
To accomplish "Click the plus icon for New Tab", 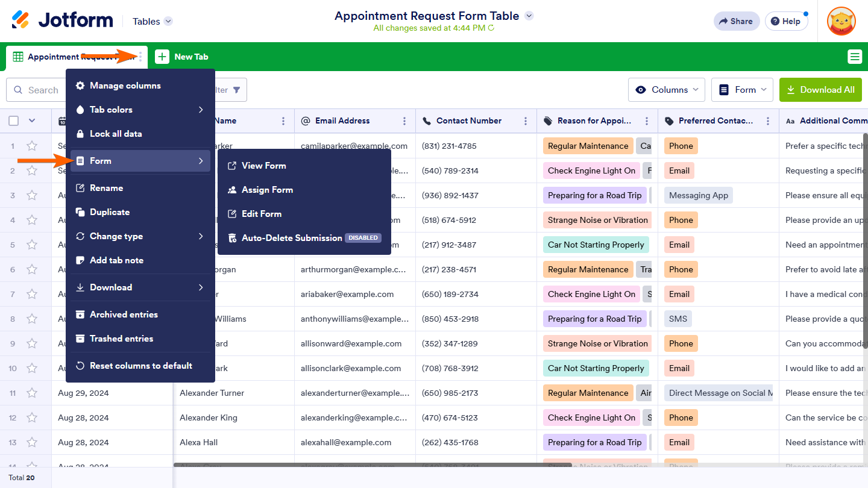I will pyautogui.click(x=162, y=57).
